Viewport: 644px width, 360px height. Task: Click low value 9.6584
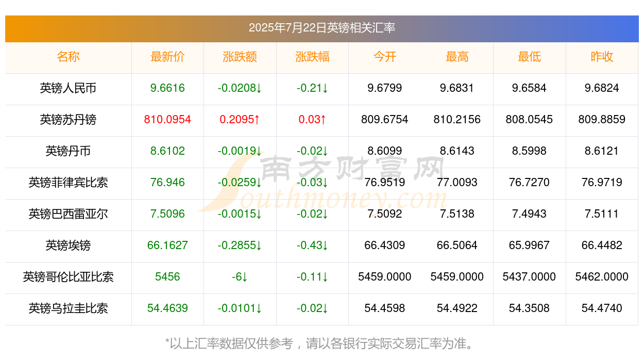530,88
